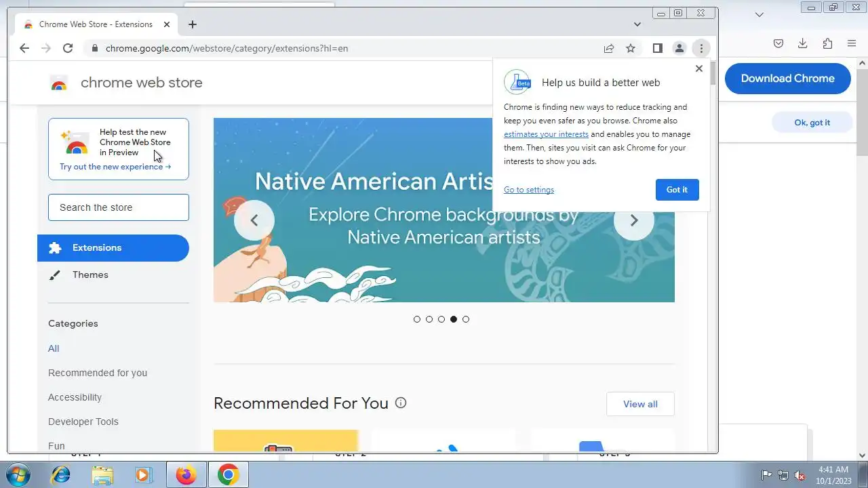The image size is (868, 488).
Task: Select the Extensions sidebar tab
Action: coord(113,248)
